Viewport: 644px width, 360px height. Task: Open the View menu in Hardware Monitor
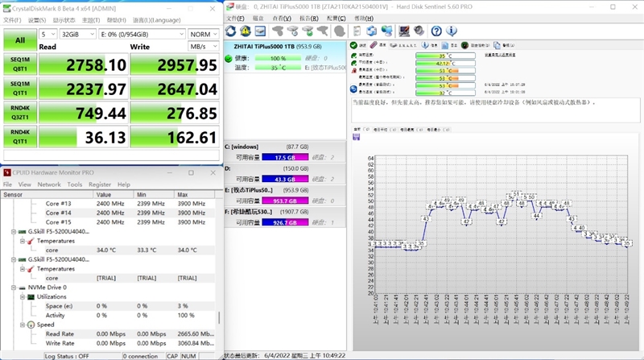pos(24,184)
